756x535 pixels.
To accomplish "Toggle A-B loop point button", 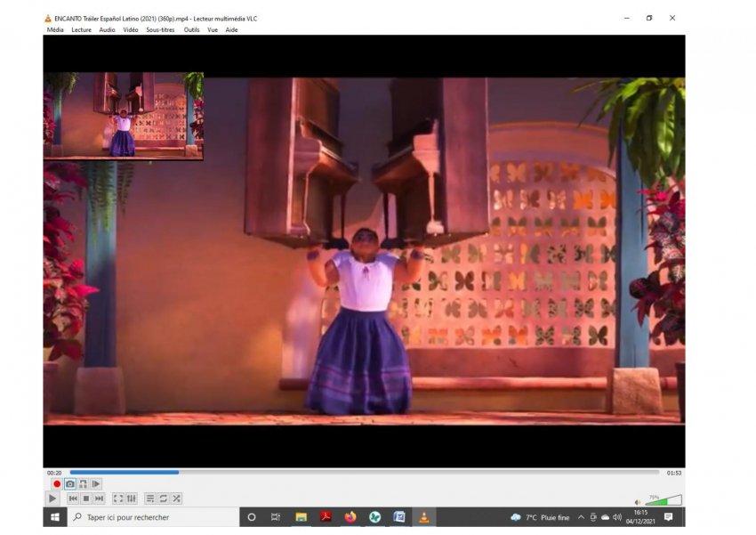I will click(x=83, y=484).
